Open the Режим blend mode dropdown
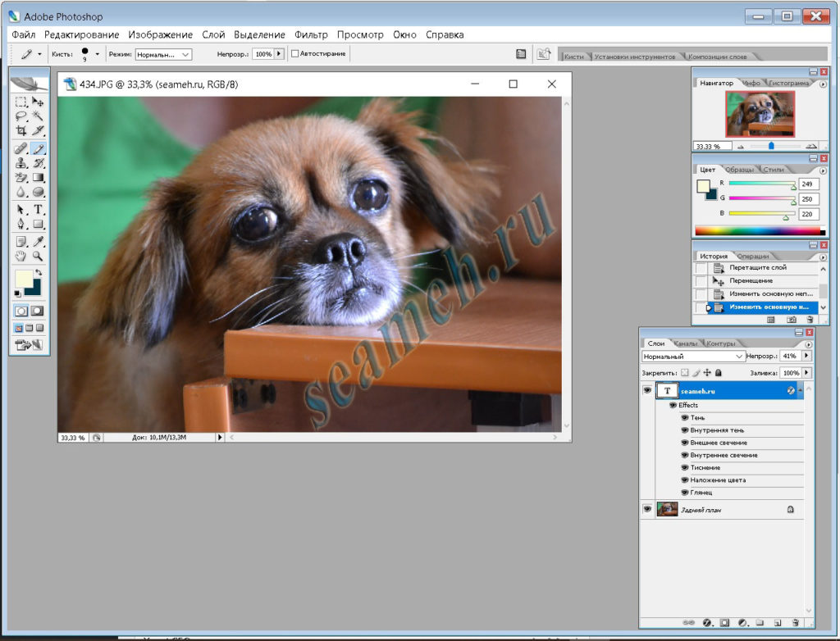This screenshot has width=840, height=641. [x=163, y=54]
